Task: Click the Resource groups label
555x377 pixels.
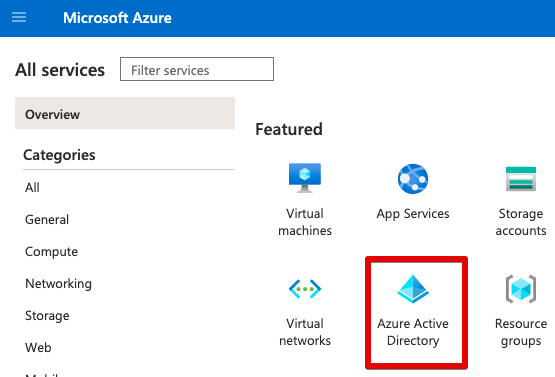Action: pyautogui.click(x=521, y=332)
